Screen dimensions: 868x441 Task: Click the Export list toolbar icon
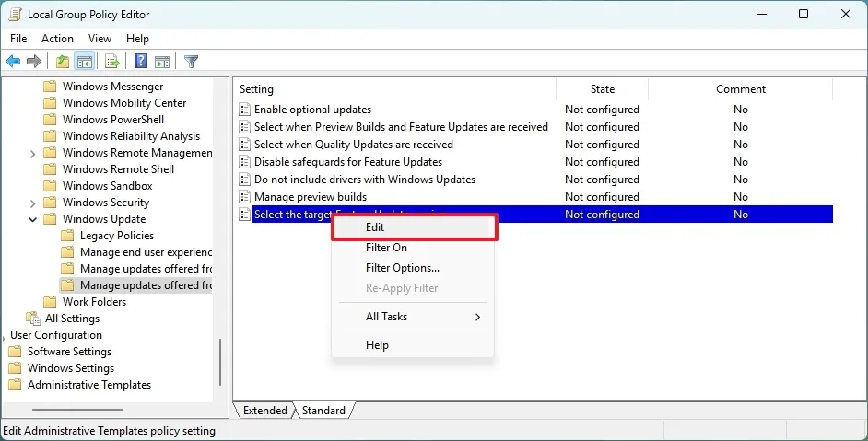112,62
